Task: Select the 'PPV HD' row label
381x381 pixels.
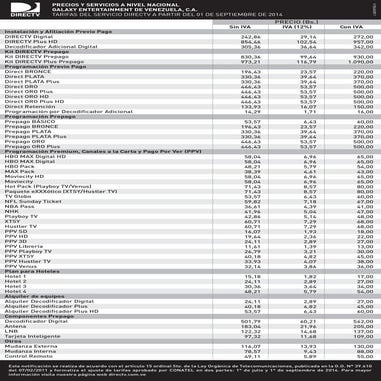Action: pos(16,237)
